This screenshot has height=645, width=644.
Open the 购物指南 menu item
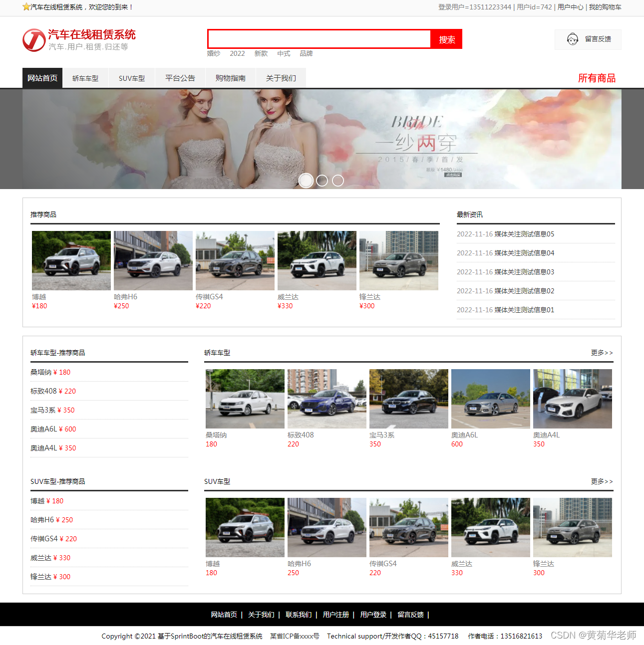point(231,78)
